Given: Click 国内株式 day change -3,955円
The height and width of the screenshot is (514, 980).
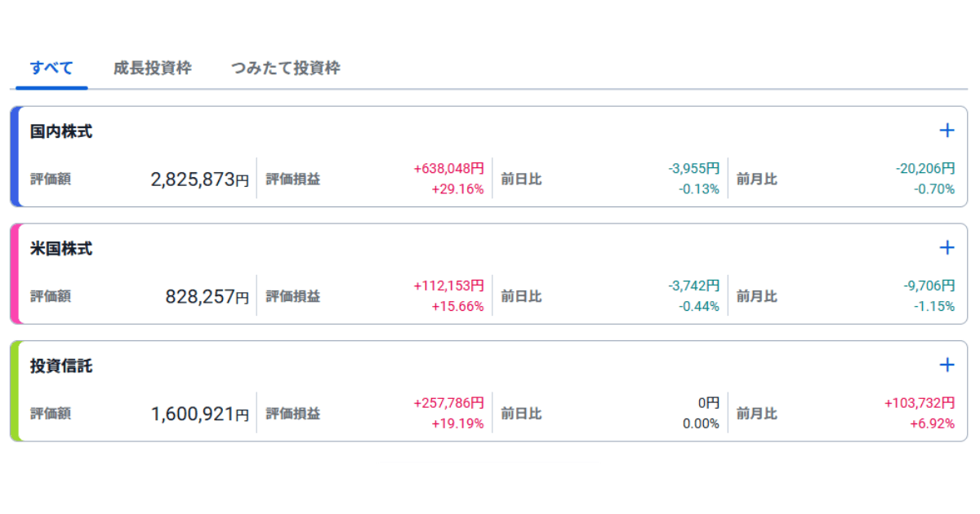Looking at the screenshot, I should click(x=693, y=169).
